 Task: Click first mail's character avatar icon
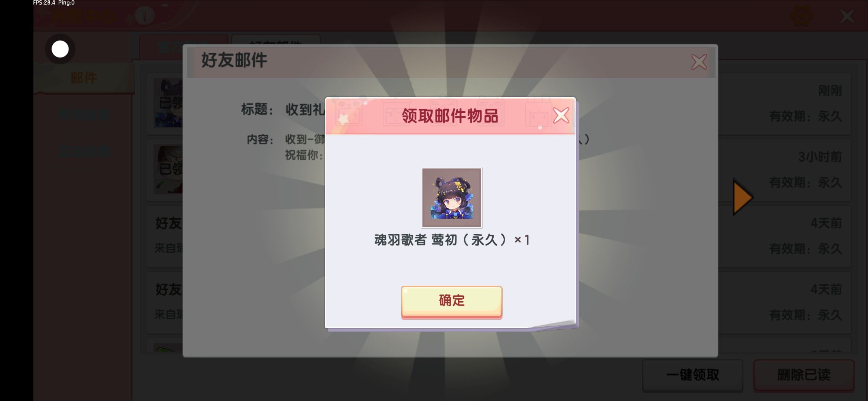click(x=168, y=103)
